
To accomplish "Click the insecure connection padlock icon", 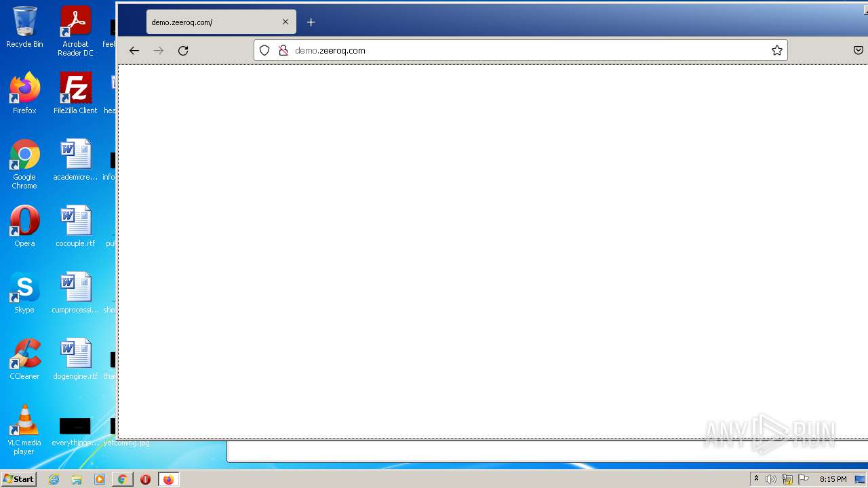I will (x=283, y=50).
